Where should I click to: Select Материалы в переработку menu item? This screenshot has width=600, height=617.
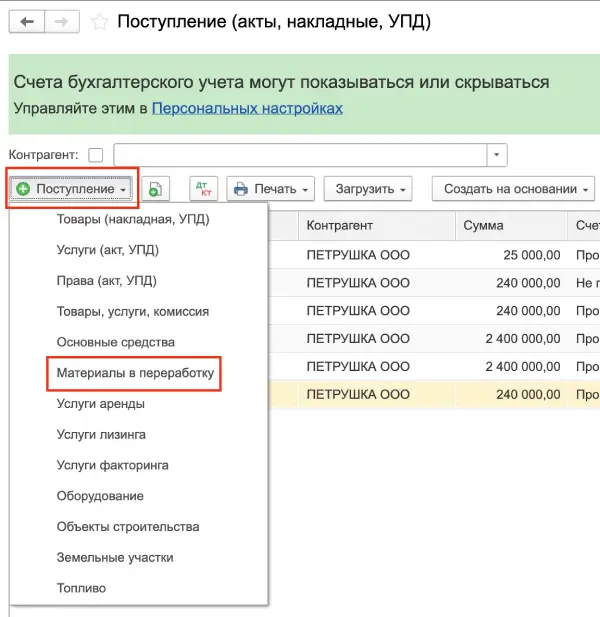(135, 373)
